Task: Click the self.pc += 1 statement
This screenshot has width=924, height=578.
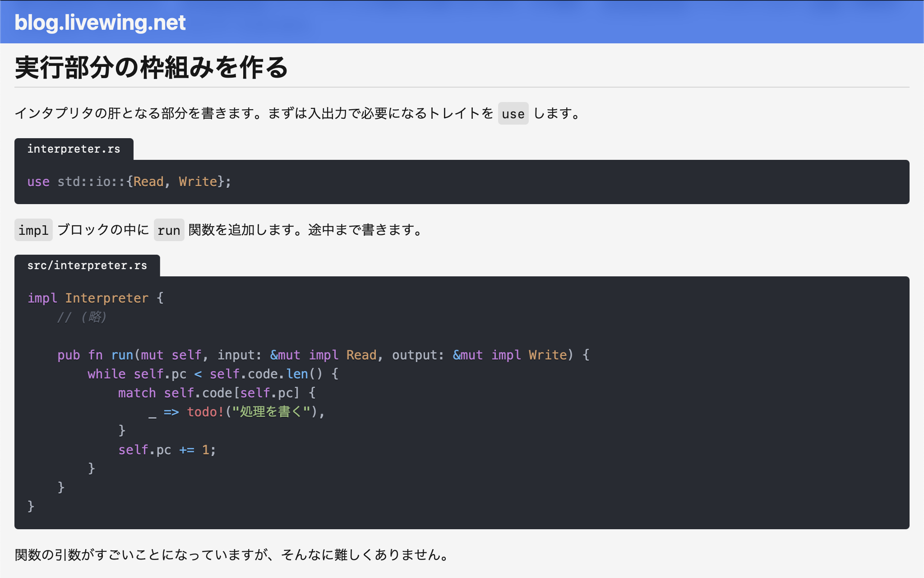Action: pos(166,449)
